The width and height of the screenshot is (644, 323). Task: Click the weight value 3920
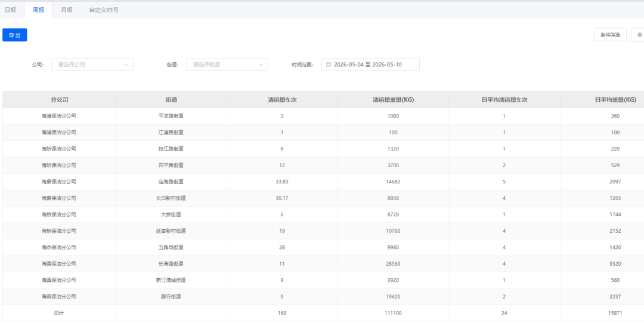394,280
